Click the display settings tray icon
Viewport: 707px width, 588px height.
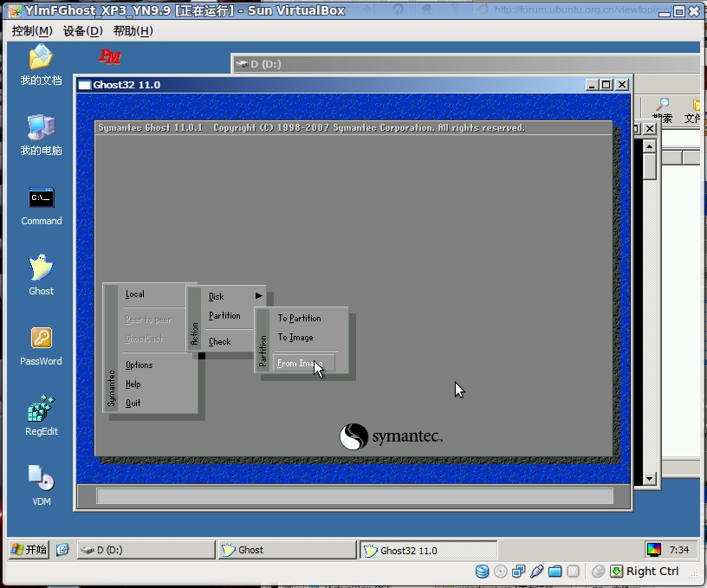[654, 549]
